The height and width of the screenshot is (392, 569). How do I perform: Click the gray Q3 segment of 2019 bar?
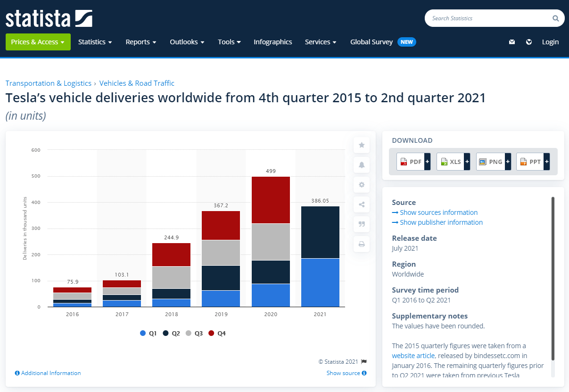221,253
